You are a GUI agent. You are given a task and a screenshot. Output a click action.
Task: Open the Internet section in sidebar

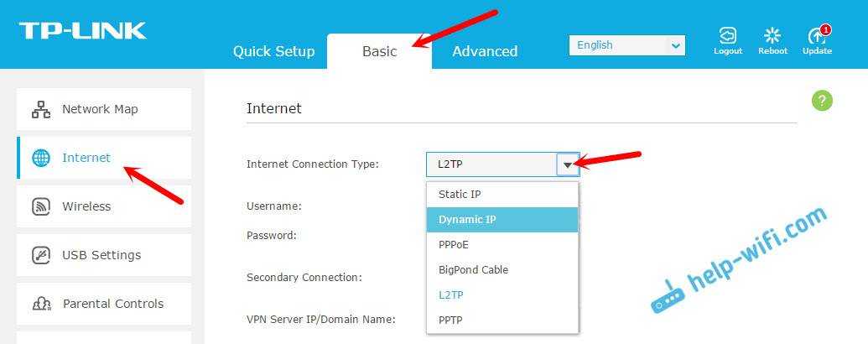point(86,158)
